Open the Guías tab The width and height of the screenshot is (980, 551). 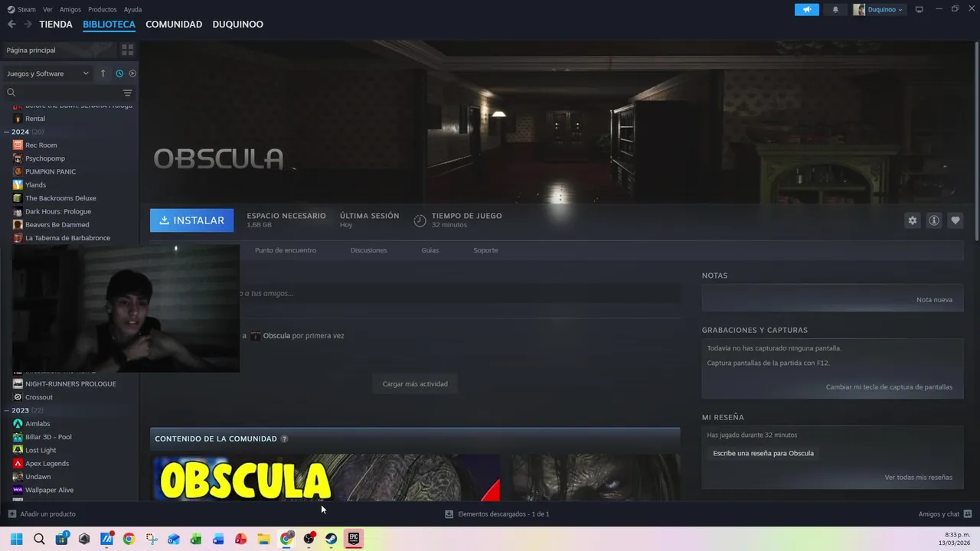click(430, 250)
